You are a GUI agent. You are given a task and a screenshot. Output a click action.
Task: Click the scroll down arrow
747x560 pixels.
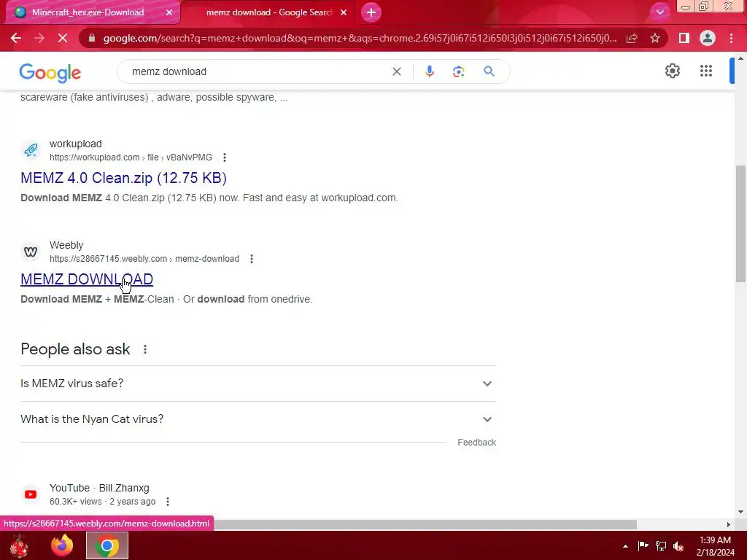pyautogui.click(x=740, y=513)
